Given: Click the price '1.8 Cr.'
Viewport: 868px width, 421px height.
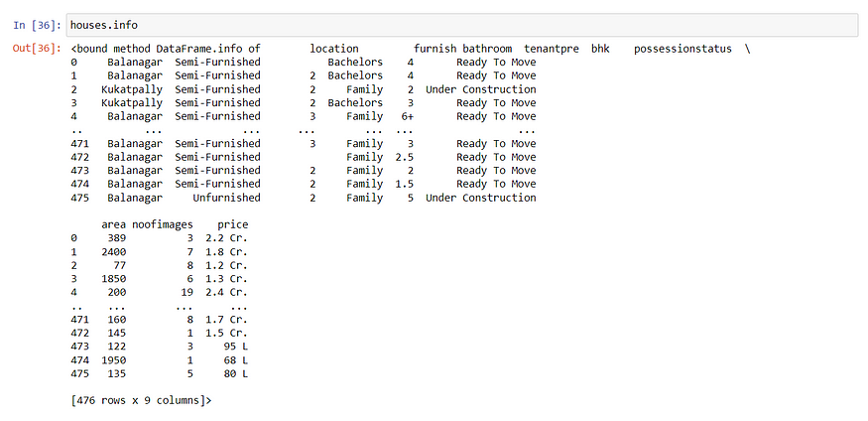Looking at the screenshot, I should [226, 252].
